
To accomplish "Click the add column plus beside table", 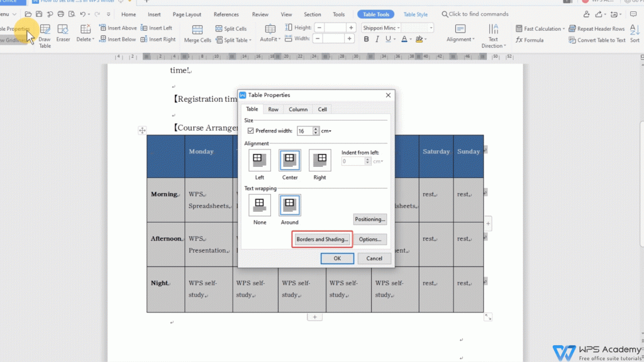I will [x=488, y=224].
